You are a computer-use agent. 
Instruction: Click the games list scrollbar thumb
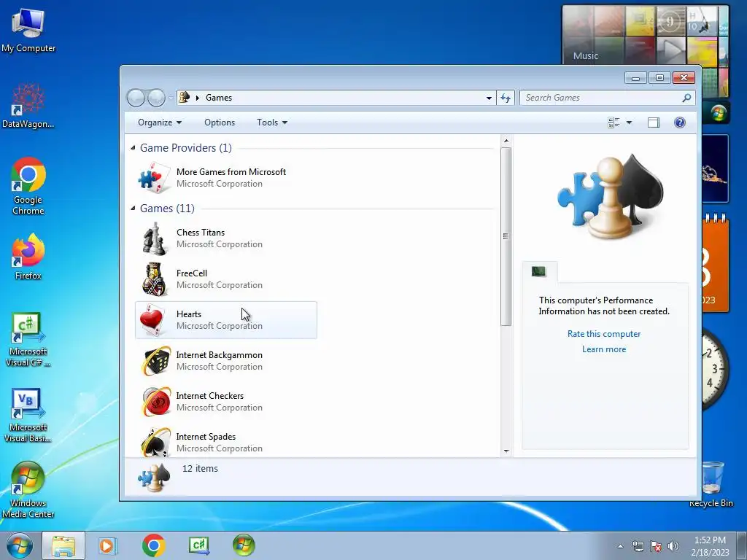coord(506,237)
